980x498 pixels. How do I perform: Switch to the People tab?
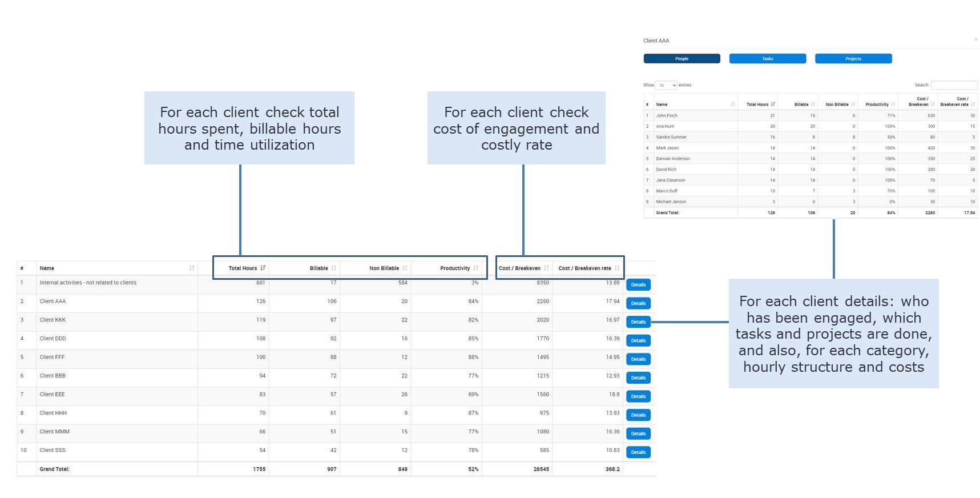pyautogui.click(x=681, y=58)
